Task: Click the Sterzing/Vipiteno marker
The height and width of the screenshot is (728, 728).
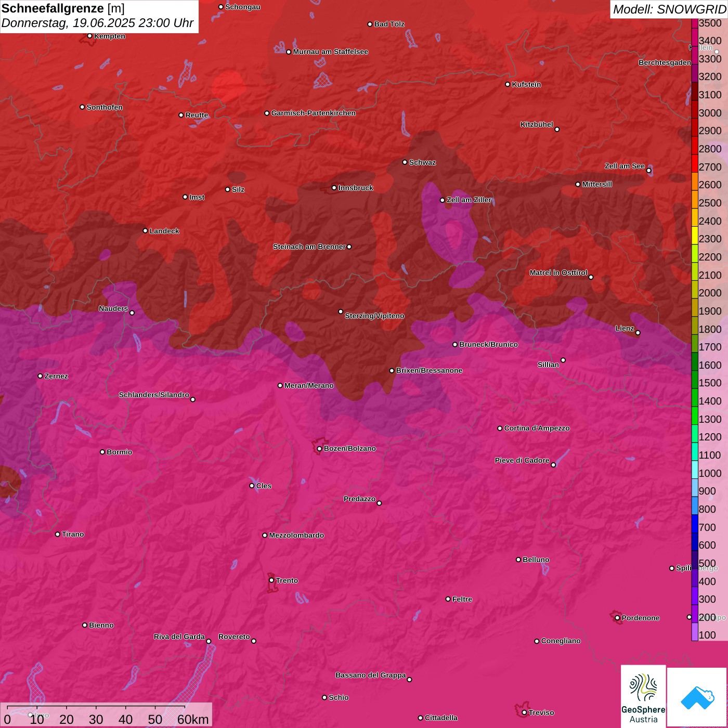Action: coord(341,311)
